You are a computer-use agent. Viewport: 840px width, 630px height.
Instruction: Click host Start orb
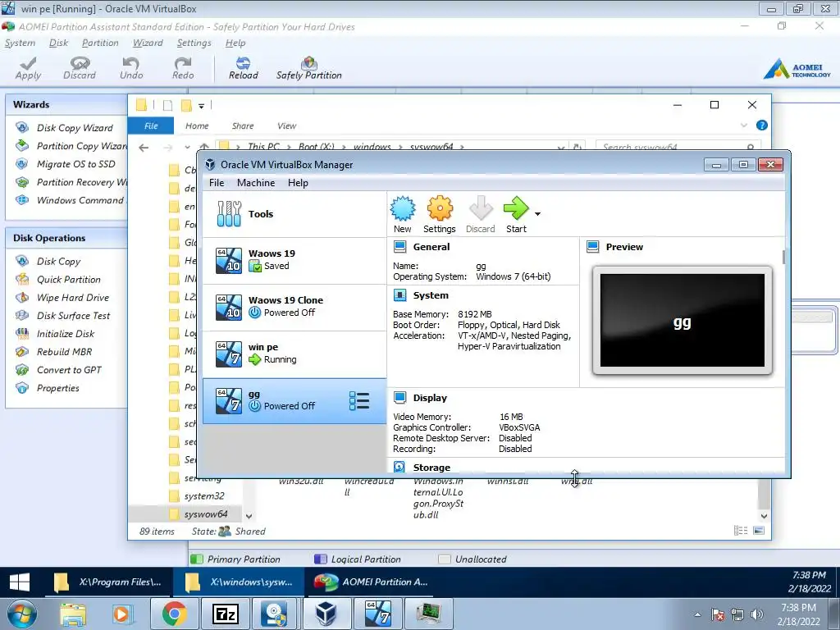tap(21, 614)
